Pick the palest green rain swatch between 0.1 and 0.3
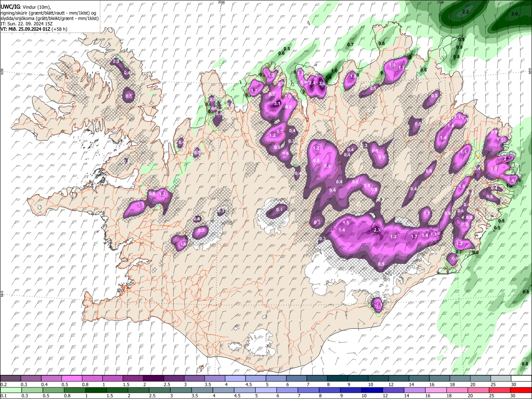532x399 pixels. coord(10,390)
